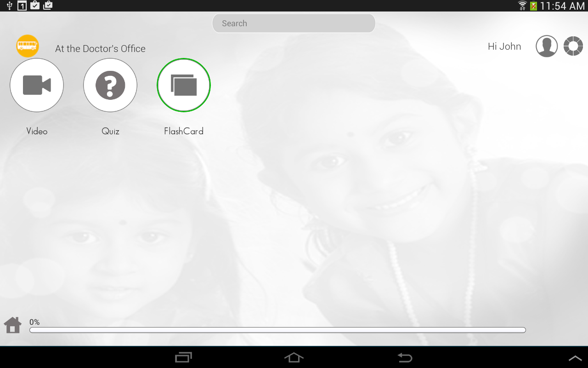
Task: Tap the 11:54 AM clock
Action: click(x=562, y=6)
